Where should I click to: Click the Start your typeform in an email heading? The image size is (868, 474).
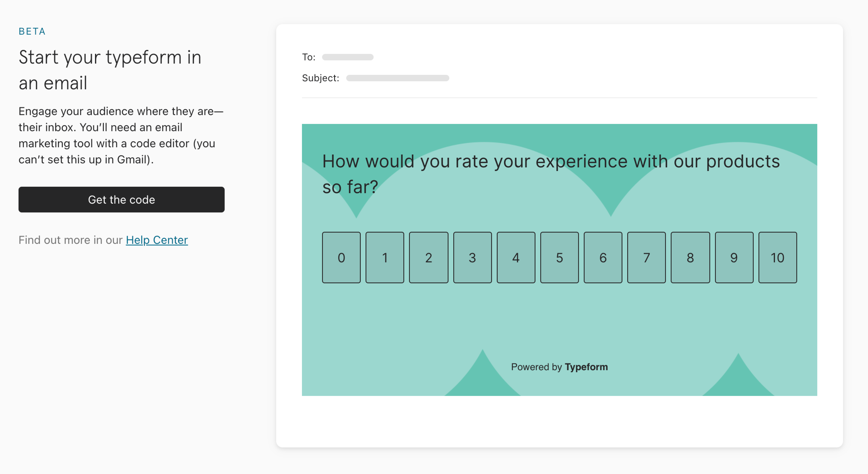click(x=110, y=70)
